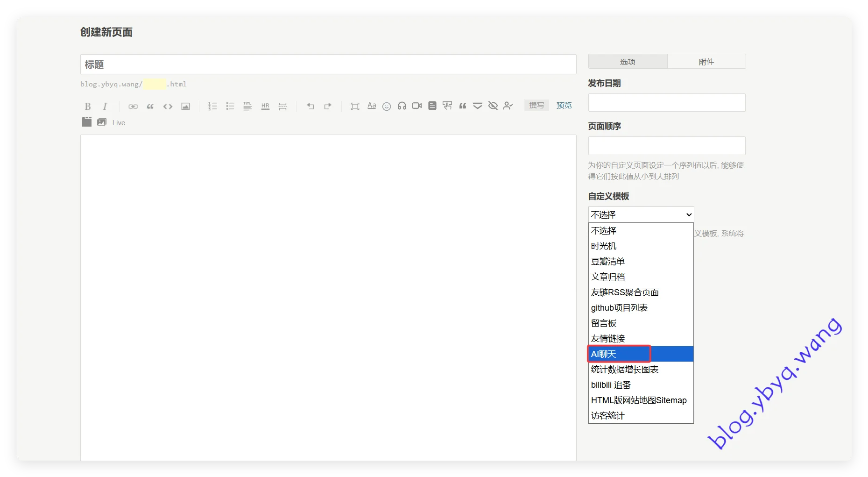868x477 pixels.
Task: Insert a hyperlink using the link icon
Action: pyautogui.click(x=133, y=106)
